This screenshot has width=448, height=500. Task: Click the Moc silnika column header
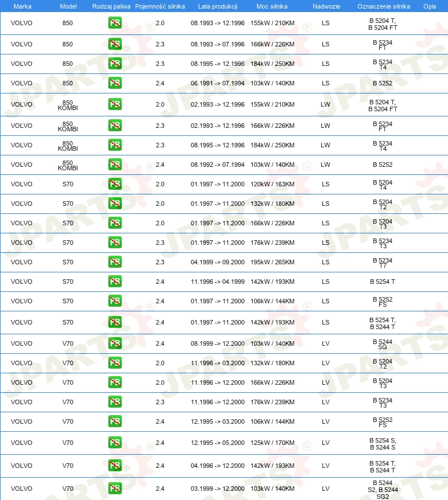click(x=272, y=6)
